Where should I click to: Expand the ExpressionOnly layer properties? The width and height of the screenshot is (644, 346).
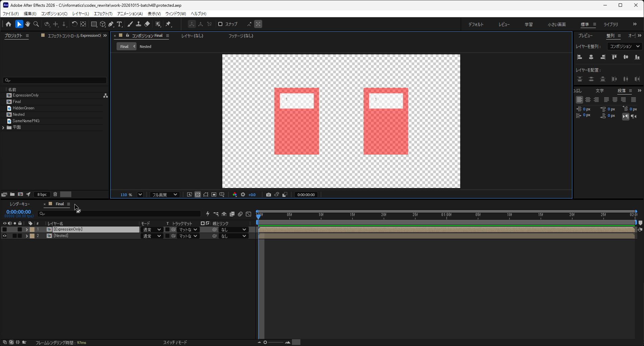tap(27, 230)
